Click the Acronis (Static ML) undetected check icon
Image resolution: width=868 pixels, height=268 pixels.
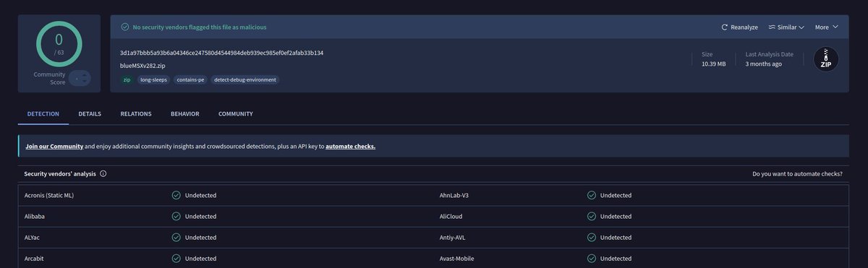tap(176, 195)
